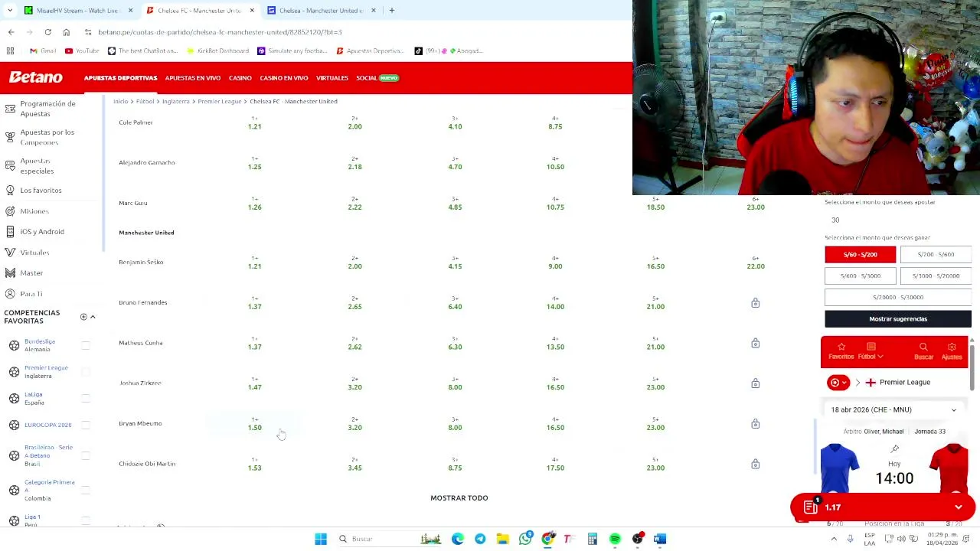This screenshot has width=980, height=551.
Task: Collapse Competencias Favoritas section
Action: (x=93, y=317)
